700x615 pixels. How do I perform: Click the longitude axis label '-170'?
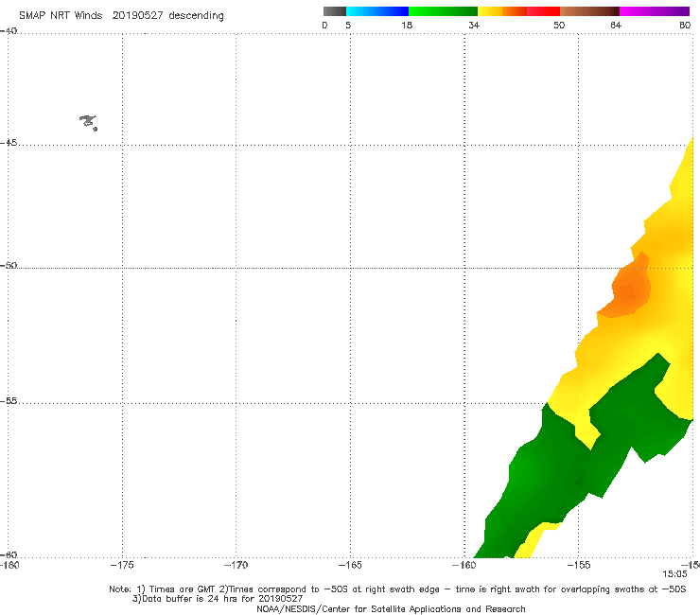tap(236, 565)
